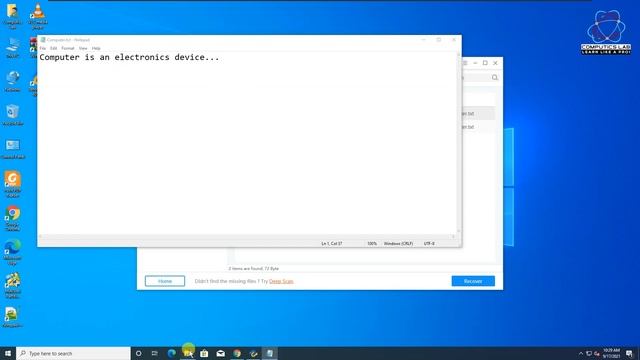Click 'Ln 1, Col 37' in Notepad status bar

332,244
